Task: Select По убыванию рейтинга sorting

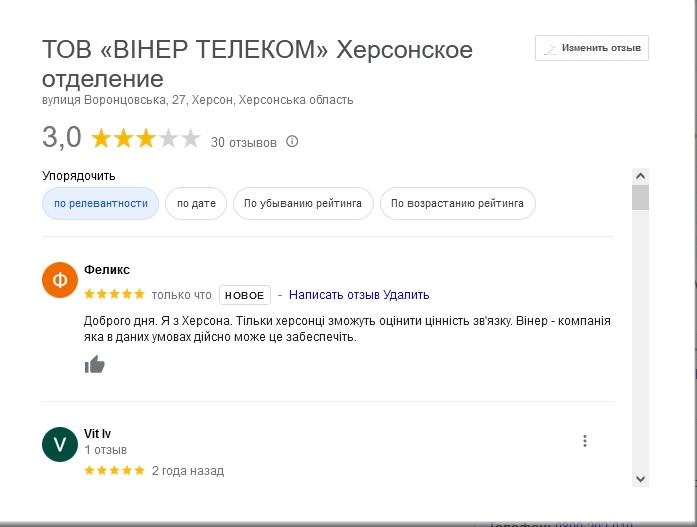Action: click(x=303, y=204)
